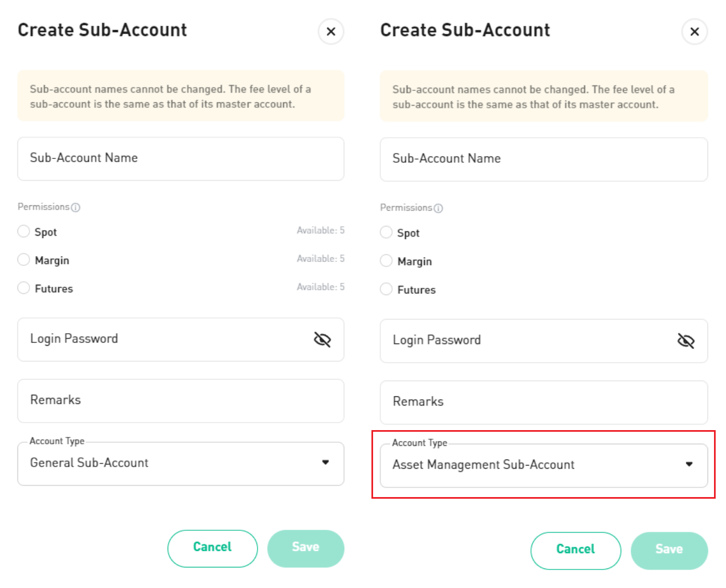The image size is (726, 588).
Task: Select Margin permission showing Available: 5
Action: 24,260
